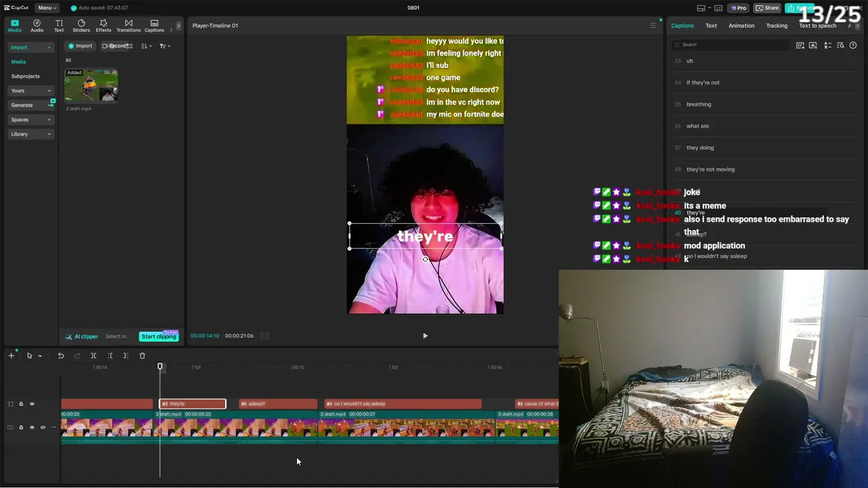868x488 pixels.
Task: Open the Player-Timeline options menu icon
Action: click(x=653, y=26)
